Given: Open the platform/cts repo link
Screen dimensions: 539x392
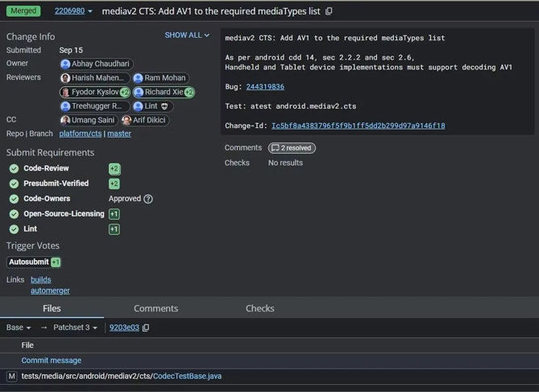Looking at the screenshot, I should click(81, 134).
